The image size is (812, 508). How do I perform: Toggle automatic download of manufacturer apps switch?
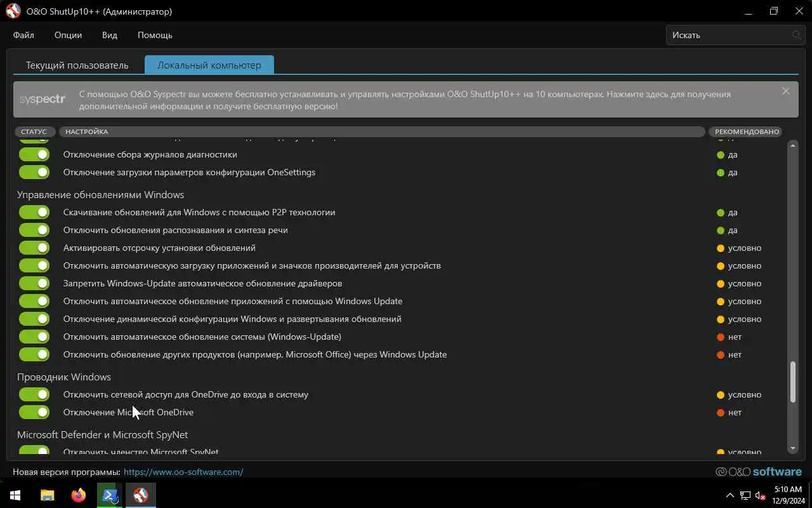34,265
